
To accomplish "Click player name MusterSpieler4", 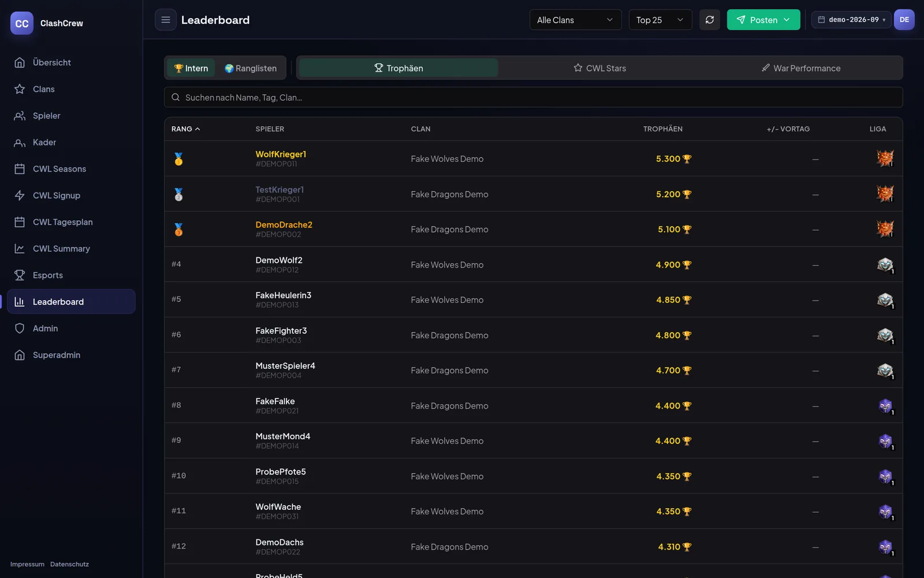I will coord(285,366).
